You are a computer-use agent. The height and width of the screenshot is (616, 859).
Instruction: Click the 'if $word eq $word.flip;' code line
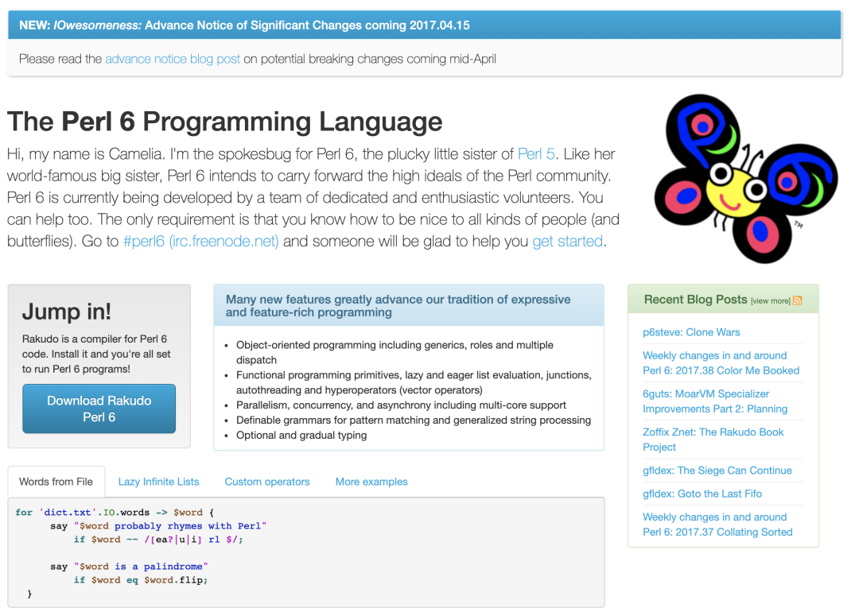tap(141, 580)
